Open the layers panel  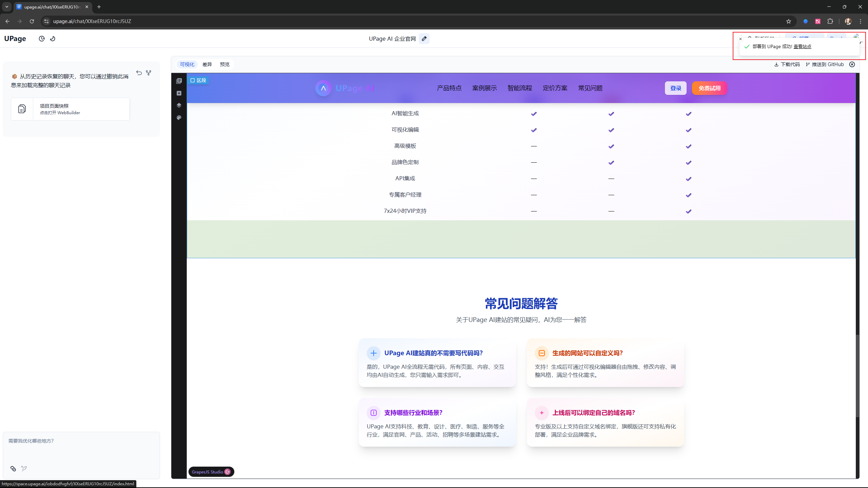point(179,105)
